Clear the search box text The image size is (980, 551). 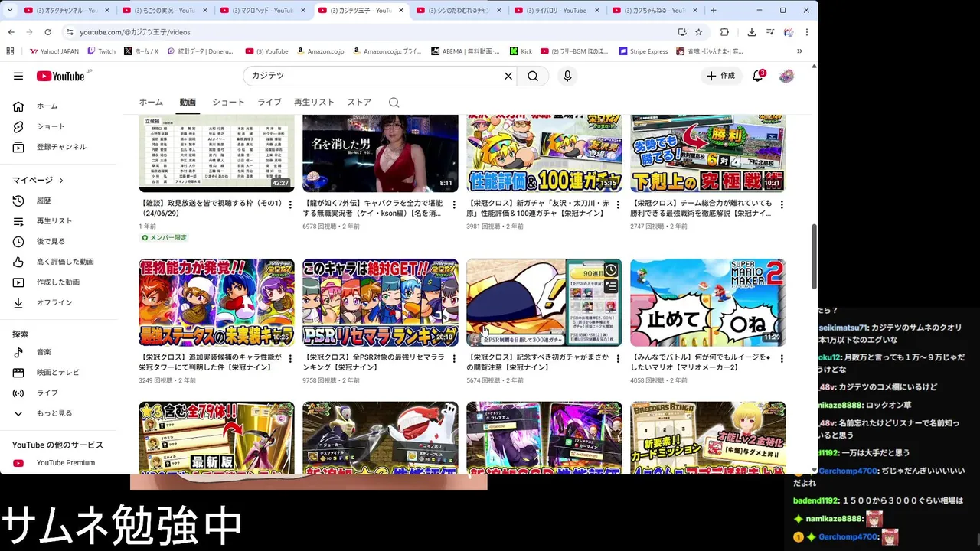pos(508,76)
